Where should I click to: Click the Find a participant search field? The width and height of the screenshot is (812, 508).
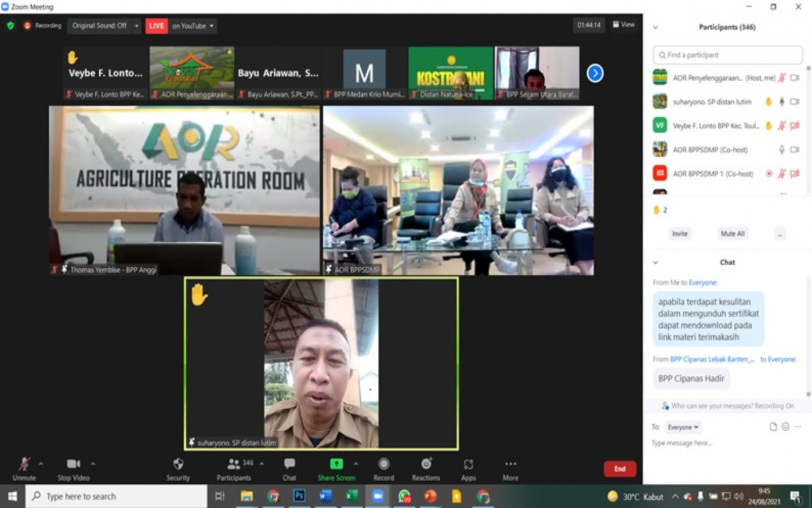click(x=728, y=55)
